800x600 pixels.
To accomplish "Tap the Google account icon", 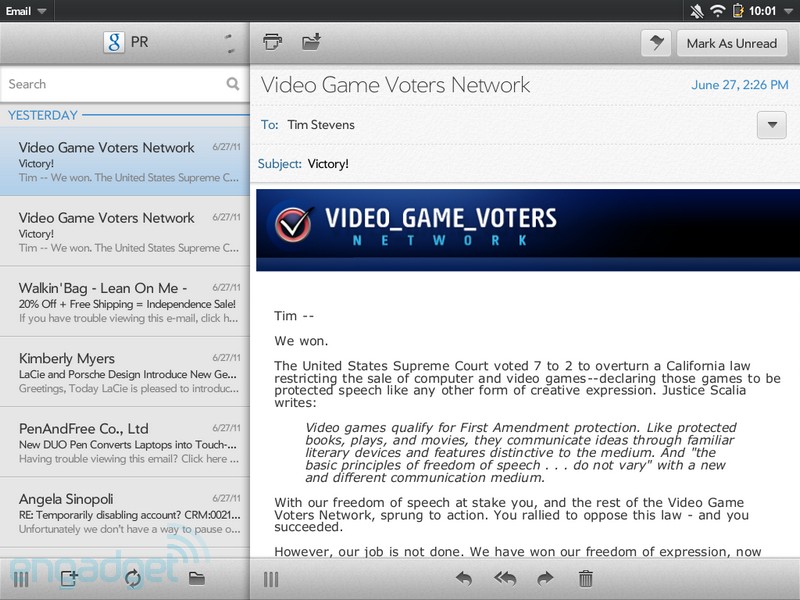I will 114,42.
